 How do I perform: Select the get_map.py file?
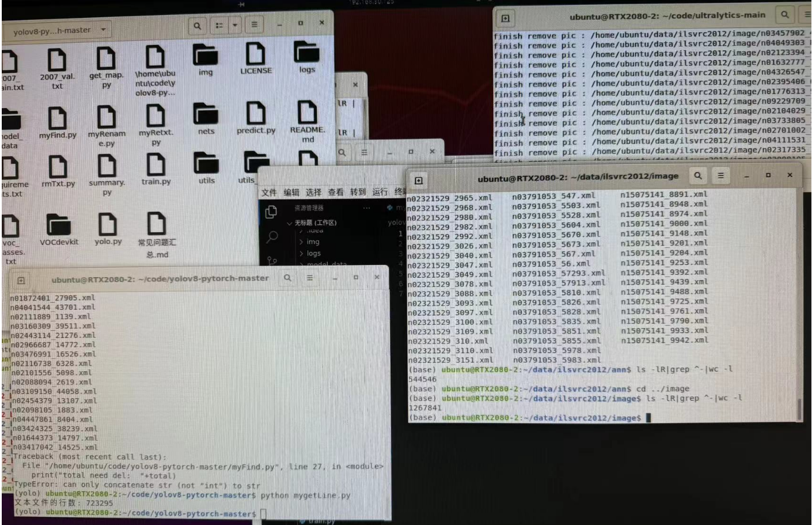tap(106, 68)
